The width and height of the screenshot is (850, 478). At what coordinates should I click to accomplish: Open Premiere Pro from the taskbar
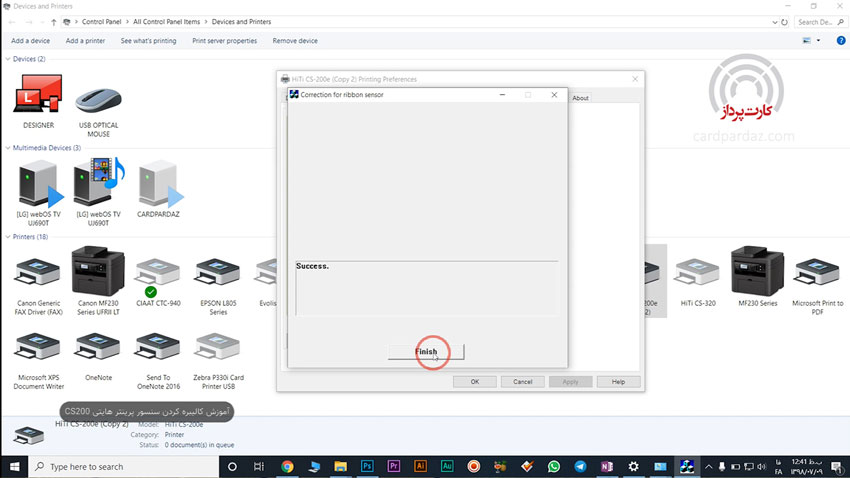click(394, 467)
